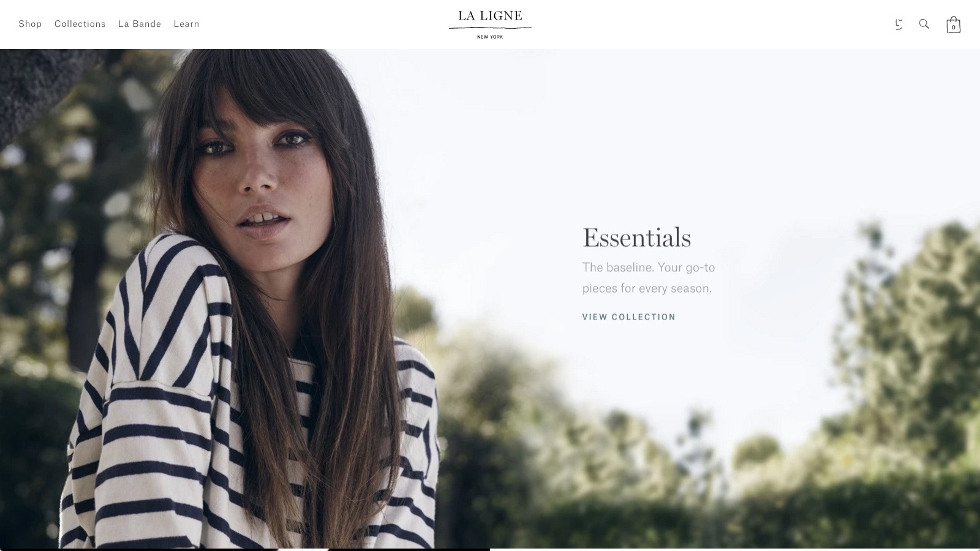Open the shopping bag icon
Viewport: 980px width, 551px height.
tap(953, 24)
